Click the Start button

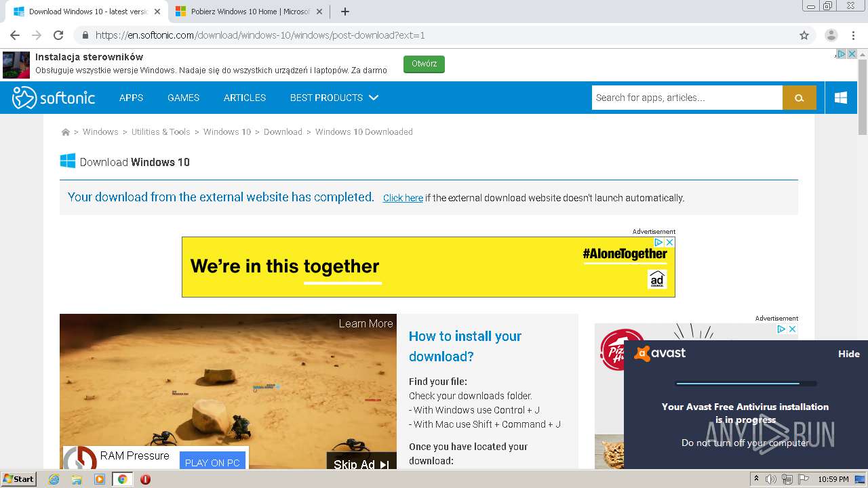point(18,479)
